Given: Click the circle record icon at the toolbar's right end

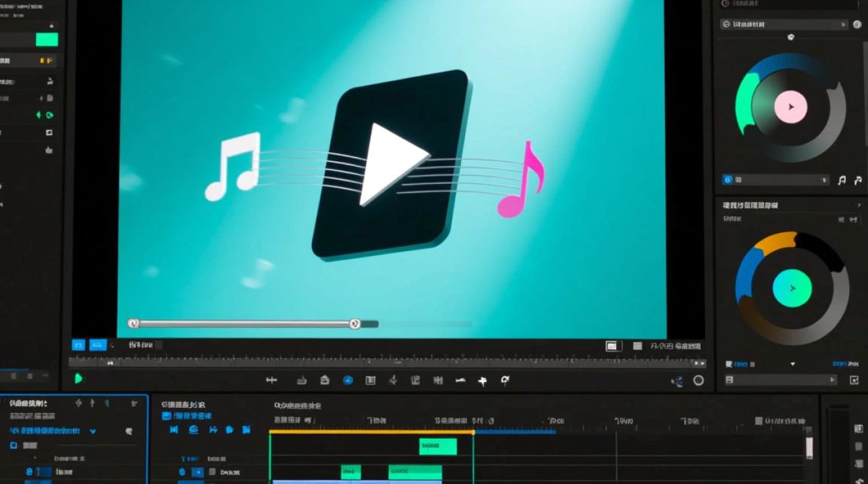Looking at the screenshot, I should [x=698, y=381].
